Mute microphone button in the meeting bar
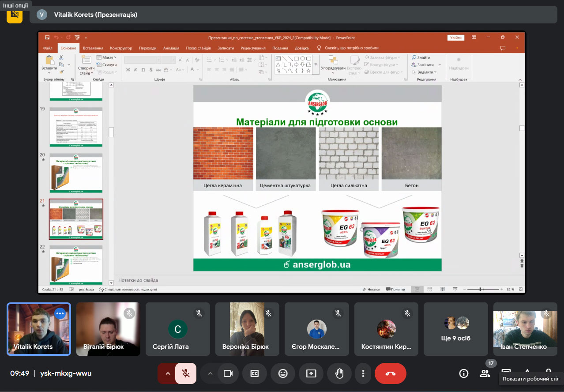 tap(186, 373)
